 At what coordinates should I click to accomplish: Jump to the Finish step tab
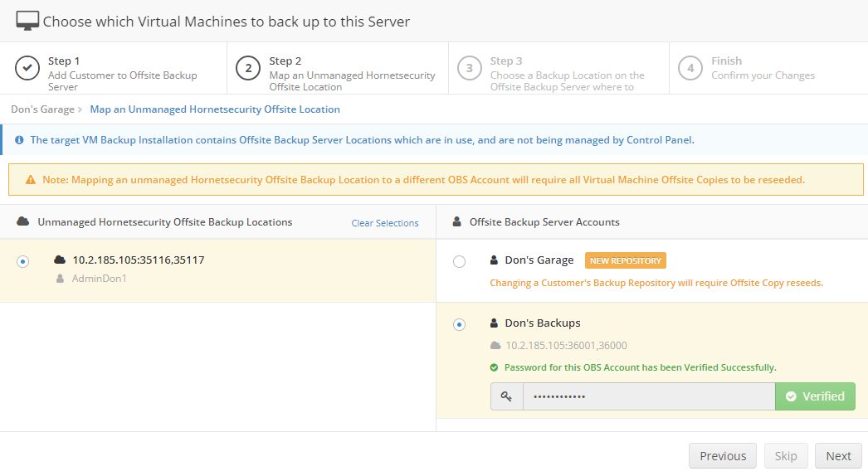[747, 68]
